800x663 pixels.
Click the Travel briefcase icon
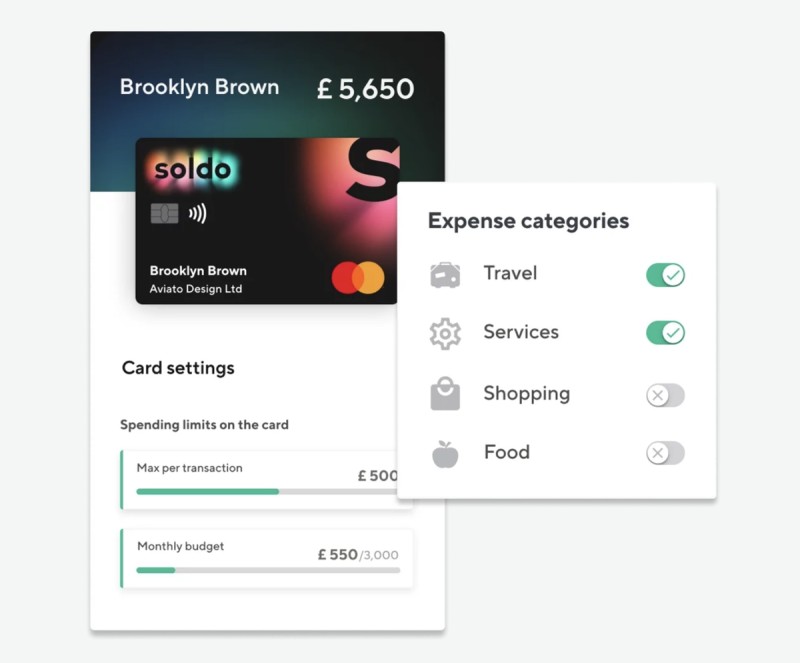pos(445,273)
